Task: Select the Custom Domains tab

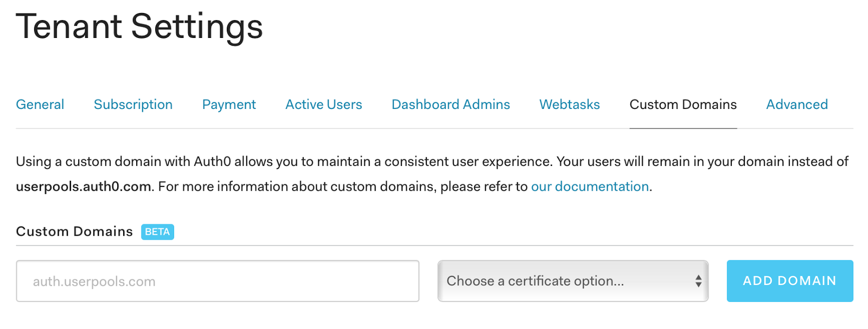Action: click(x=683, y=105)
